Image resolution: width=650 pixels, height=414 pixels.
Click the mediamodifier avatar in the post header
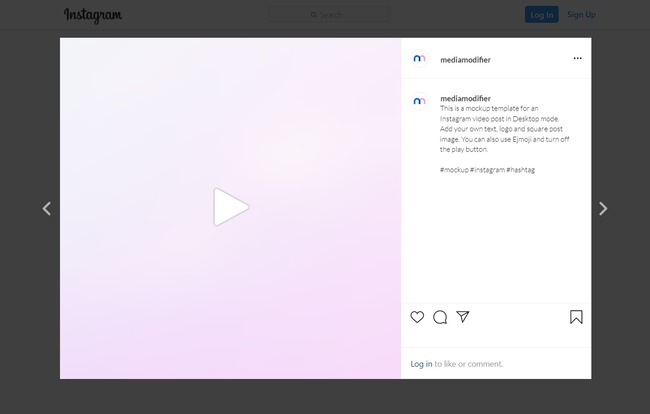pyautogui.click(x=419, y=59)
